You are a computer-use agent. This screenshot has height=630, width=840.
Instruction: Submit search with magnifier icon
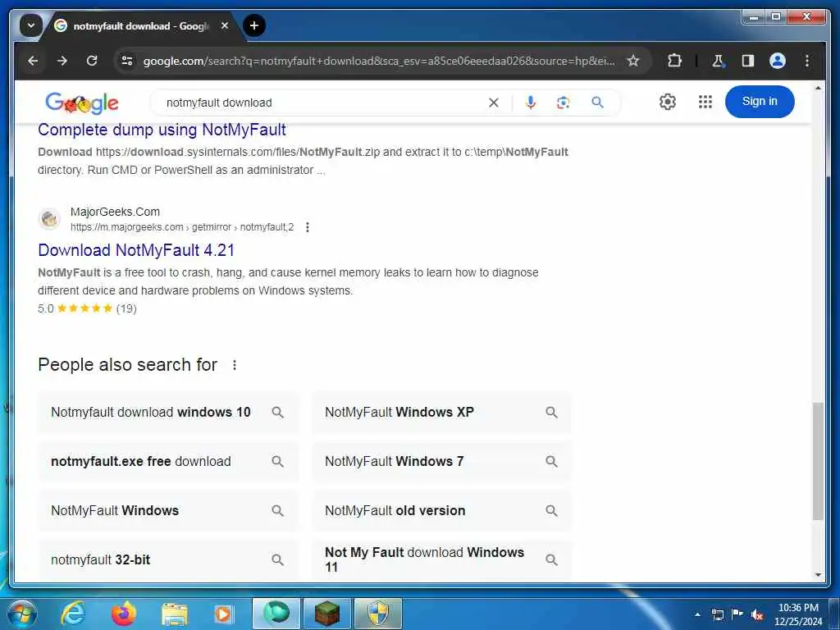click(x=597, y=103)
